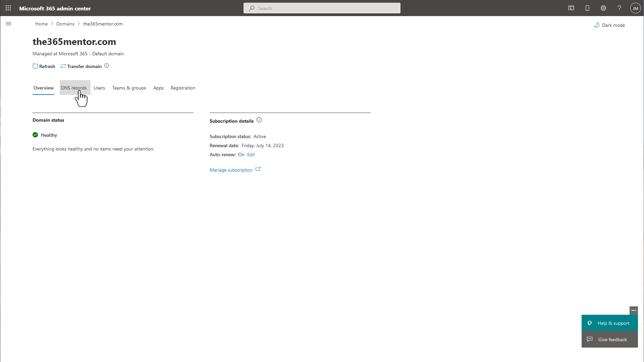This screenshot has height=362, width=644.
Task: Switch to the Teams & groups tab
Action: coord(129,88)
